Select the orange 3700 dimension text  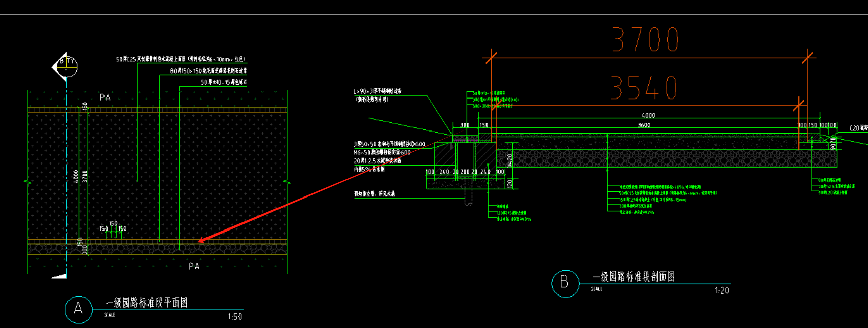tap(645, 40)
